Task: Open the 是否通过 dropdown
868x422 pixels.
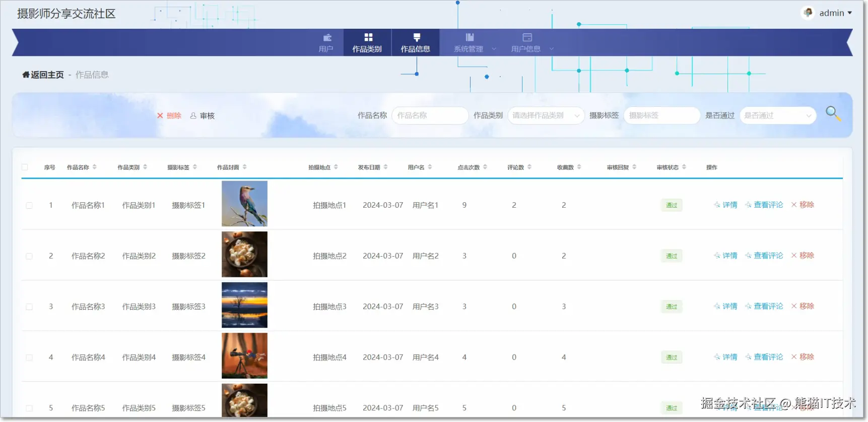Action: [x=778, y=115]
